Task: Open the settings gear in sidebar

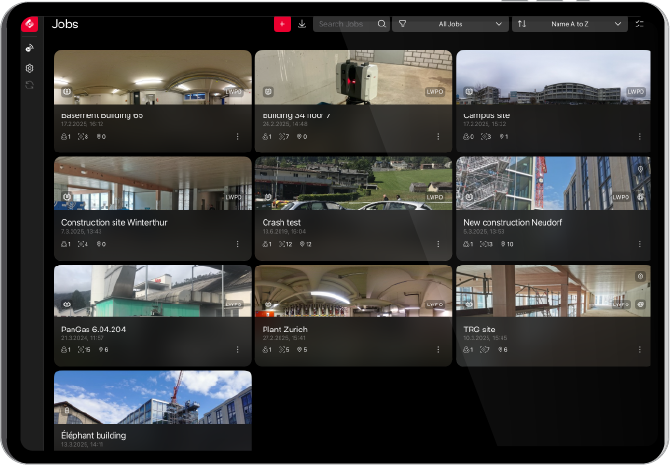Action: point(29,68)
